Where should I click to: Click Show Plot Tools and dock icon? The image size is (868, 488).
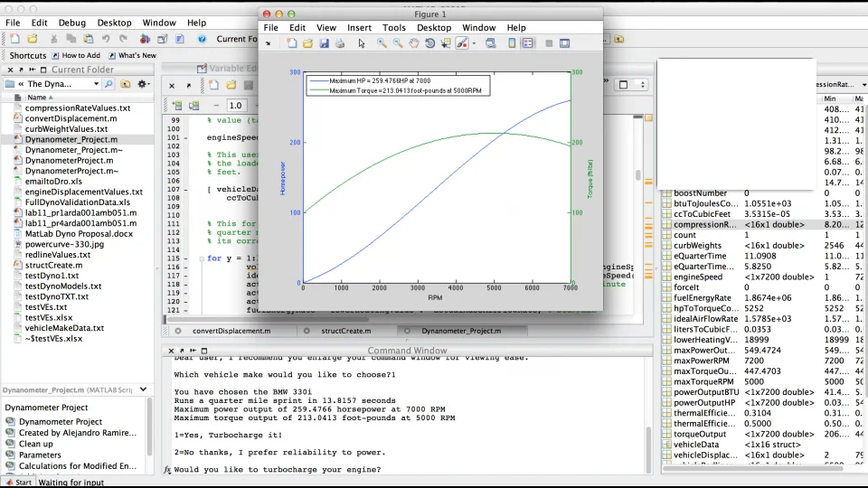click(x=564, y=43)
